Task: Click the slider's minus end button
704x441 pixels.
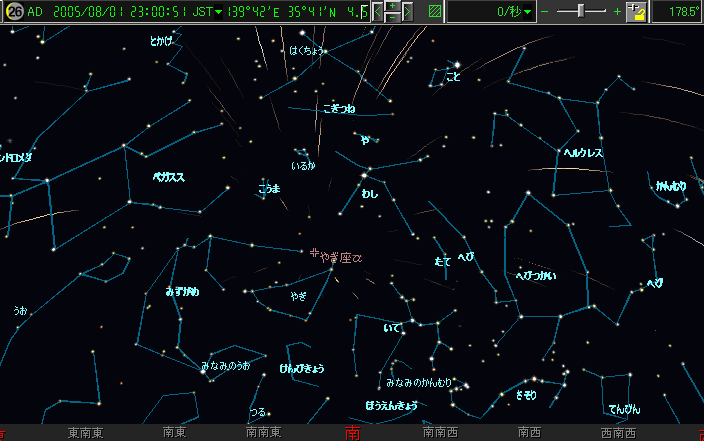Action: [x=544, y=12]
